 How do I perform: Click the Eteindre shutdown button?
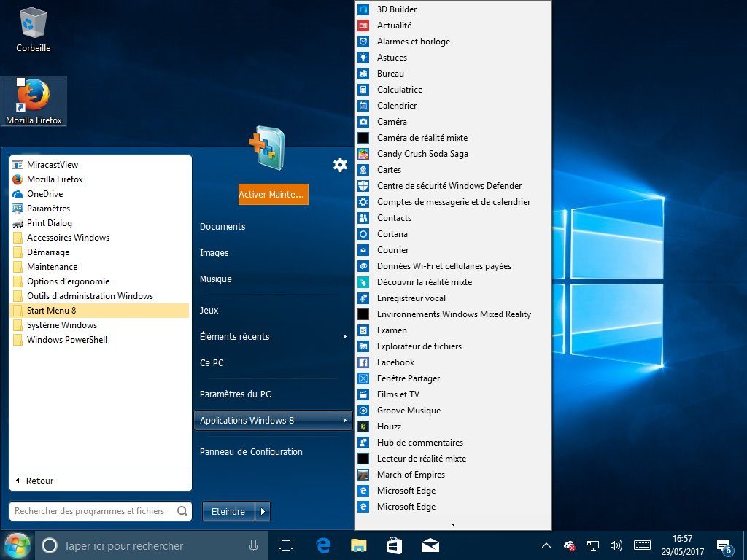[228, 511]
